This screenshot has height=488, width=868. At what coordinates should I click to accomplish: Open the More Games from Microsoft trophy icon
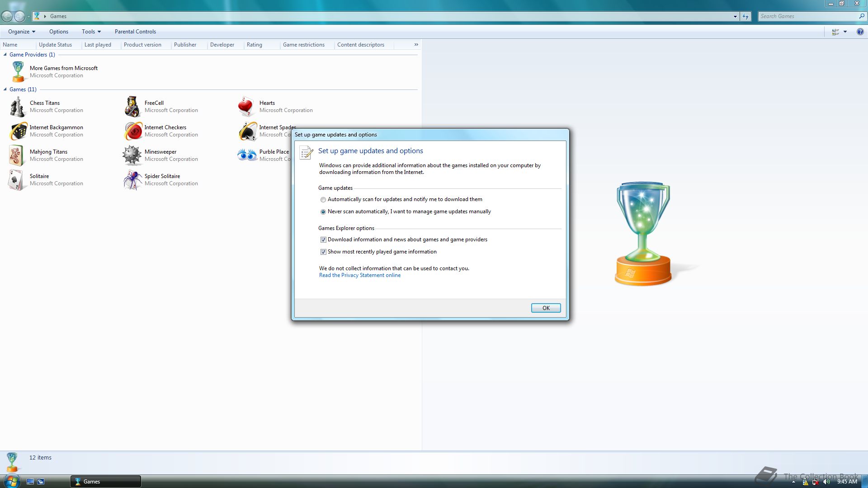18,71
